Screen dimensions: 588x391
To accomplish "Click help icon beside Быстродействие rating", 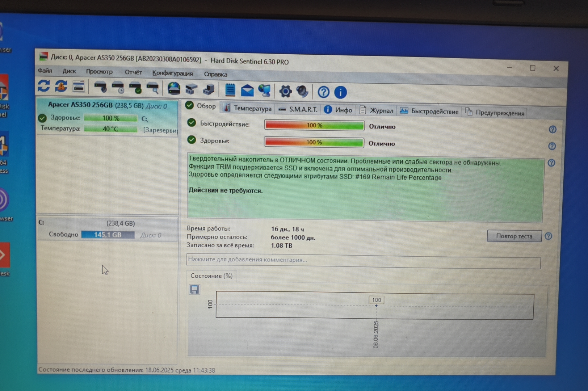I will click(553, 129).
